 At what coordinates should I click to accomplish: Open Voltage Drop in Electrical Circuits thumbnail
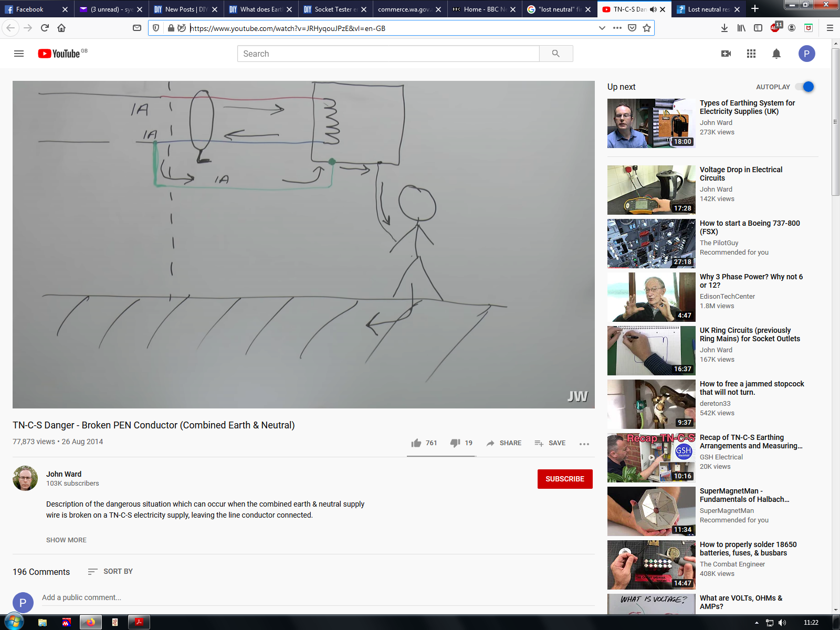pos(651,190)
